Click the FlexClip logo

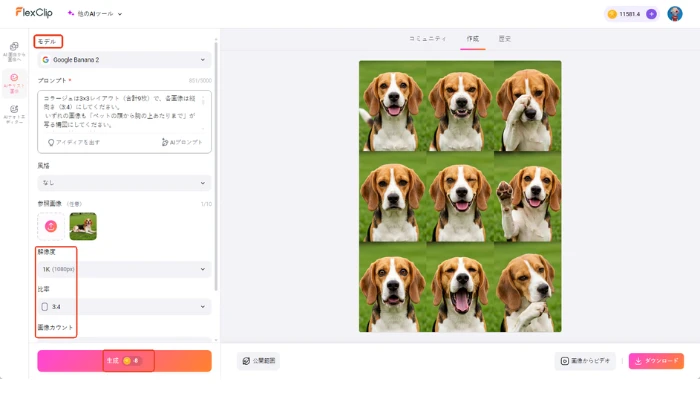(34, 13)
